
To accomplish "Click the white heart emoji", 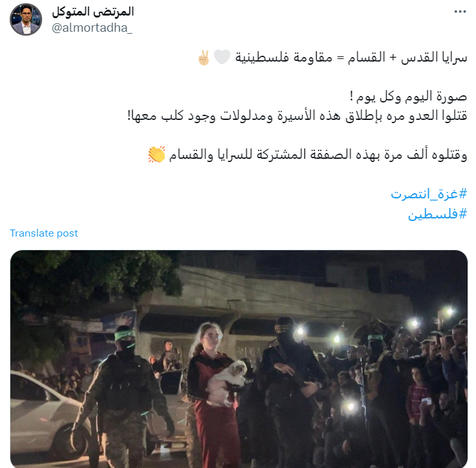I will point(222,58).
